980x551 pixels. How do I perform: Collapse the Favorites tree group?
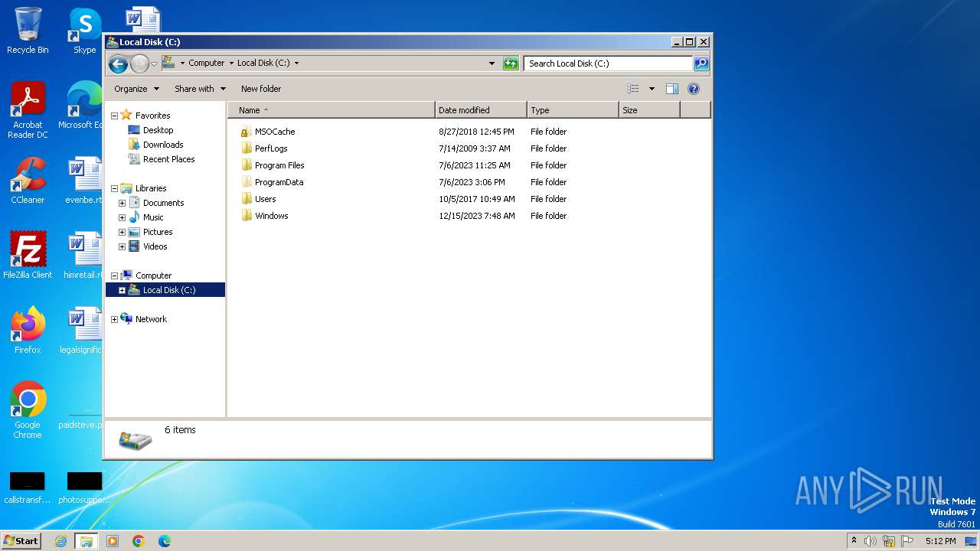114,116
